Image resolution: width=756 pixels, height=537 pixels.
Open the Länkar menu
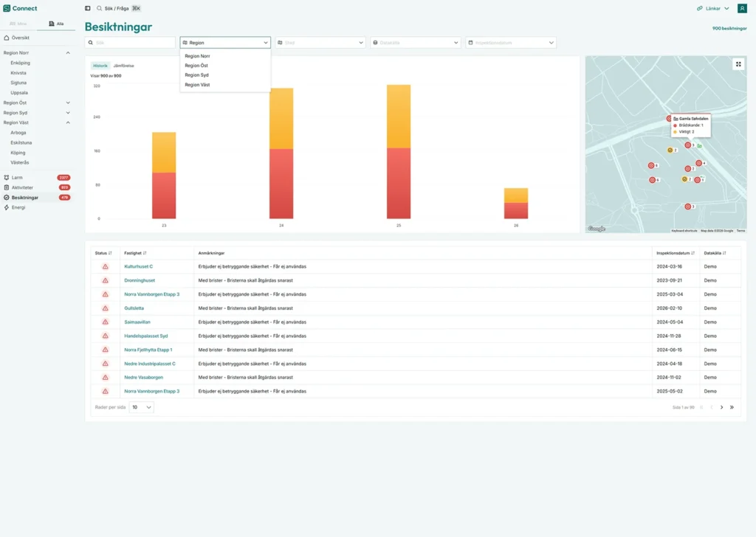712,8
